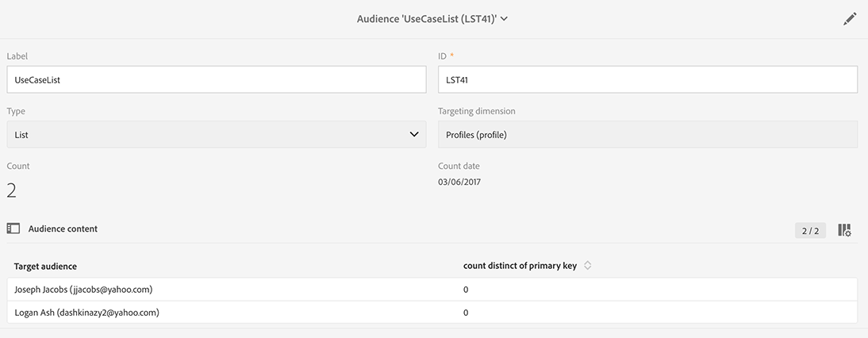The image size is (868, 338).
Task: Click sort arrows beside count distinct column
Action: pos(588,266)
